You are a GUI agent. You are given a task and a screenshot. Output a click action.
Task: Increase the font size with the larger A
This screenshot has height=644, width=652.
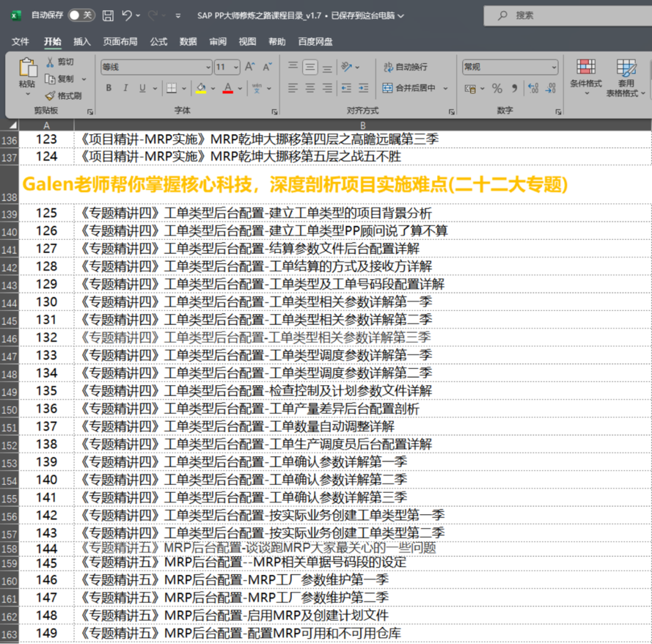249,67
